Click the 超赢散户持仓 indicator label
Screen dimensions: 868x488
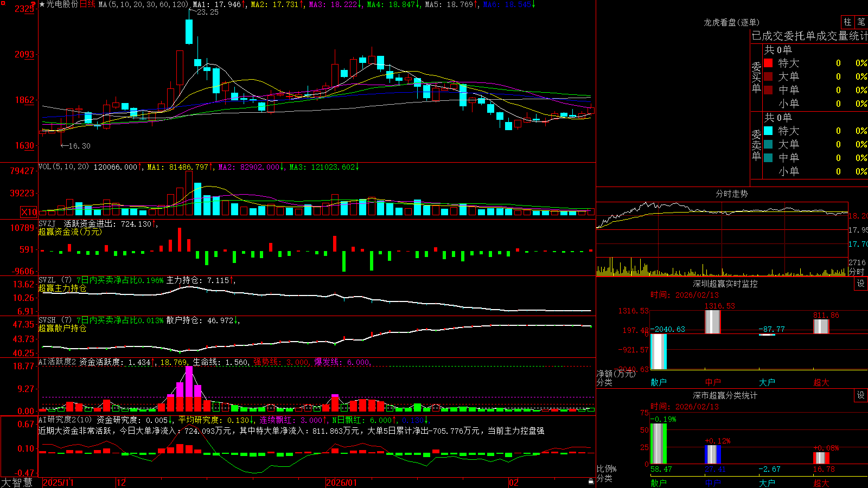pos(62,329)
